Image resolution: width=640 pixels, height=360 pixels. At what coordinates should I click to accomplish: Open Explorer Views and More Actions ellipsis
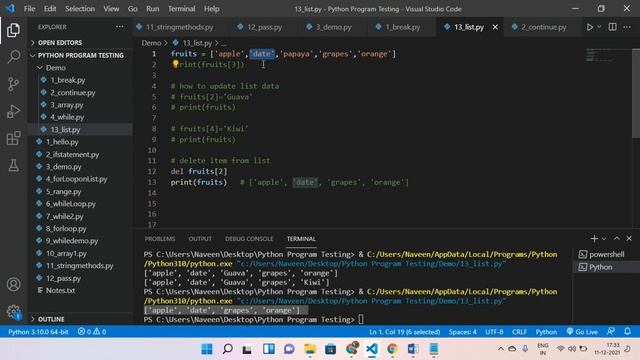(119, 27)
